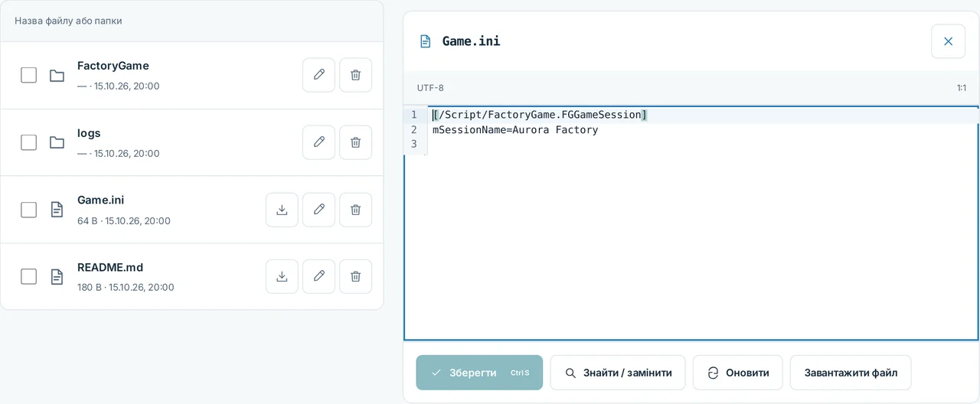Delete the FactoryGame folder

pyautogui.click(x=355, y=75)
